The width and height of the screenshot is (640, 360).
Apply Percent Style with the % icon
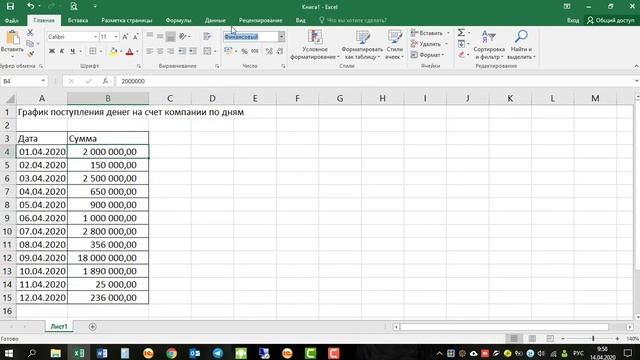[x=244, y=51]
